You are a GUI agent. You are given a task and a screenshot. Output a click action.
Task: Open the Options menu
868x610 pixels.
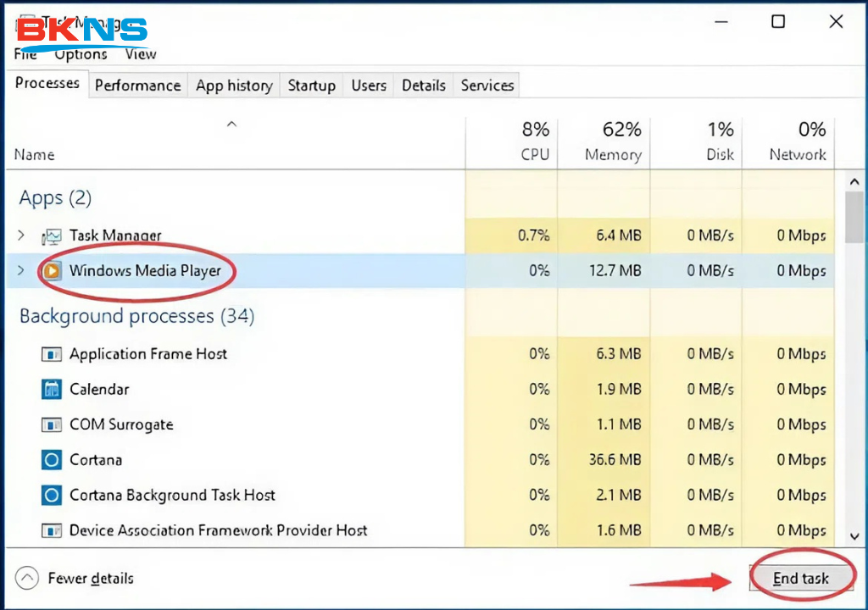(x=81, y=54)
